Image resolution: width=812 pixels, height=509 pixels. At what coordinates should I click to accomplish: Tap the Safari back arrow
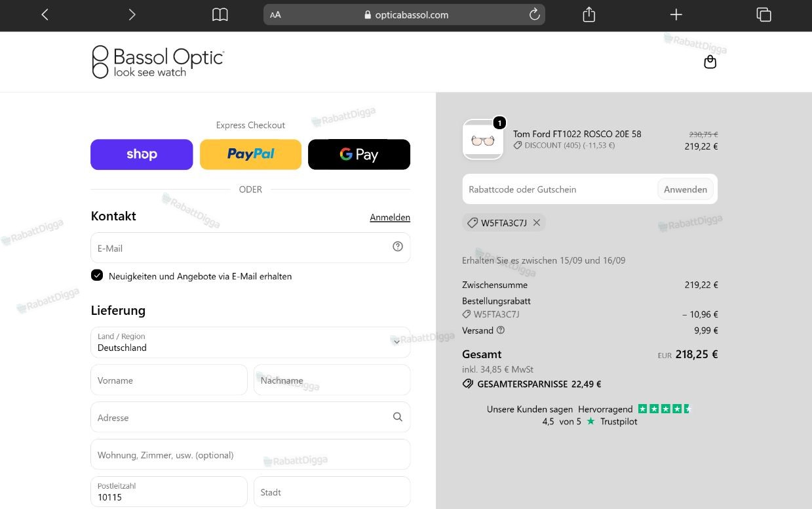point(45,14)
